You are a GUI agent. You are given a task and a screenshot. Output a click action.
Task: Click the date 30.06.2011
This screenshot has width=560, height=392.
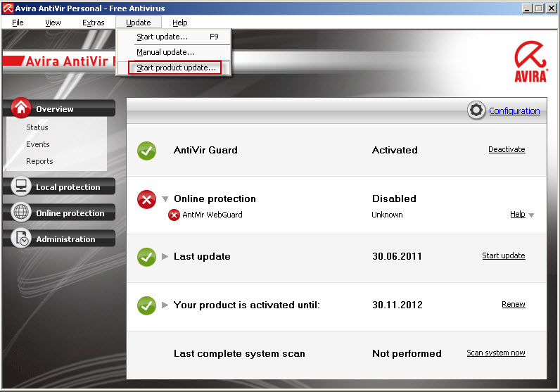coord(397,257)
